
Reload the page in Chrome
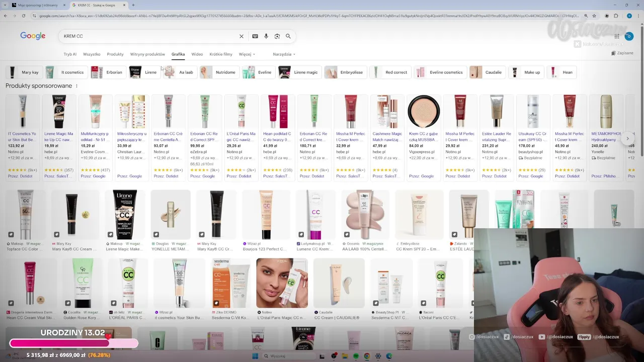click(24, 16)
